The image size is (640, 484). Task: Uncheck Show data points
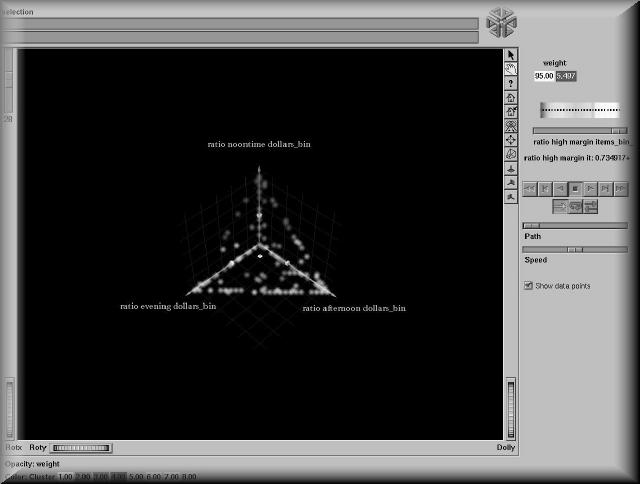tap(528, 286)
